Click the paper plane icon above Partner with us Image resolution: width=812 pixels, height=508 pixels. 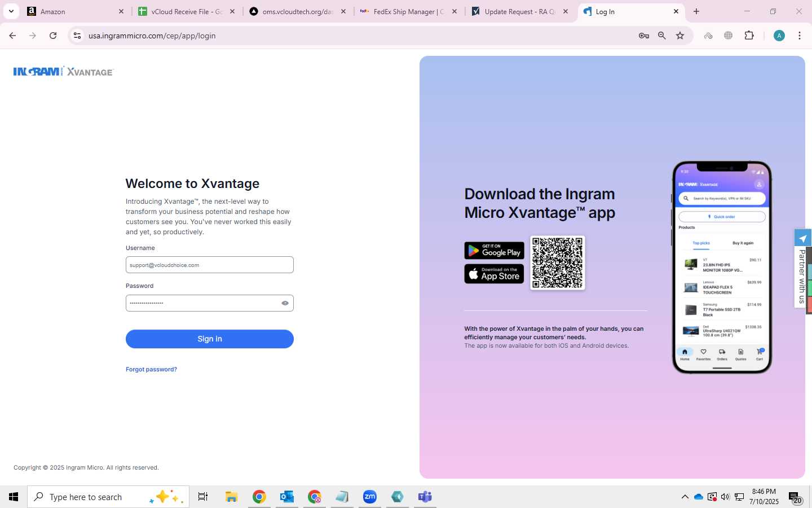(x=802, y=238)
